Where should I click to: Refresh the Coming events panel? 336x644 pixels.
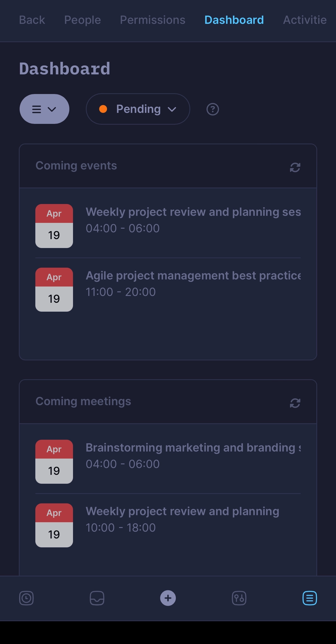295,167
